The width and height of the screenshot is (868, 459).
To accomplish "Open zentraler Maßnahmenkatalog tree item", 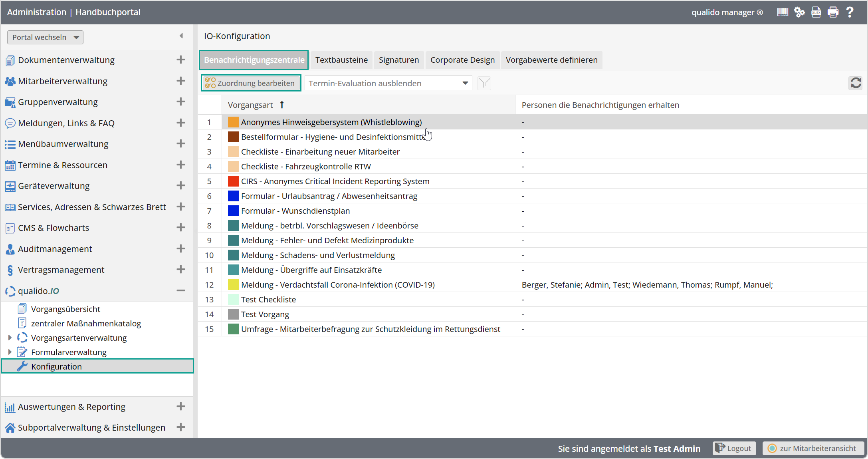I will [x=86, y=324].
